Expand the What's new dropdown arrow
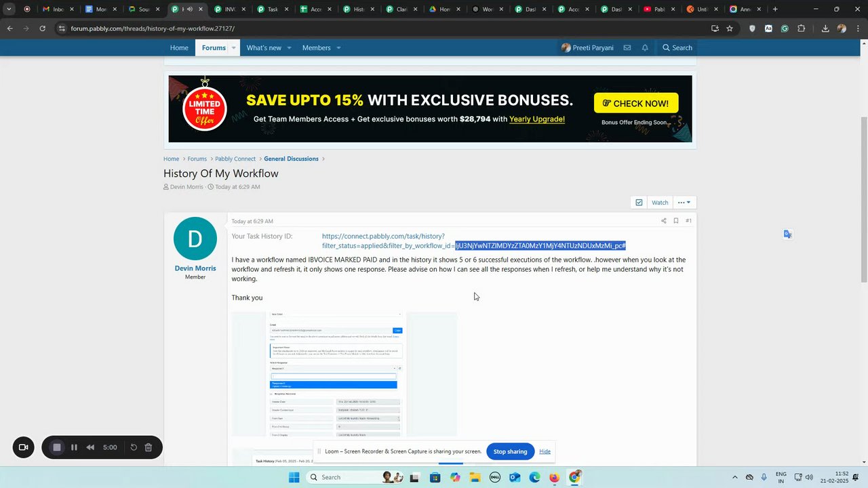Screen dimensions: 868x488 click(289, 48)
